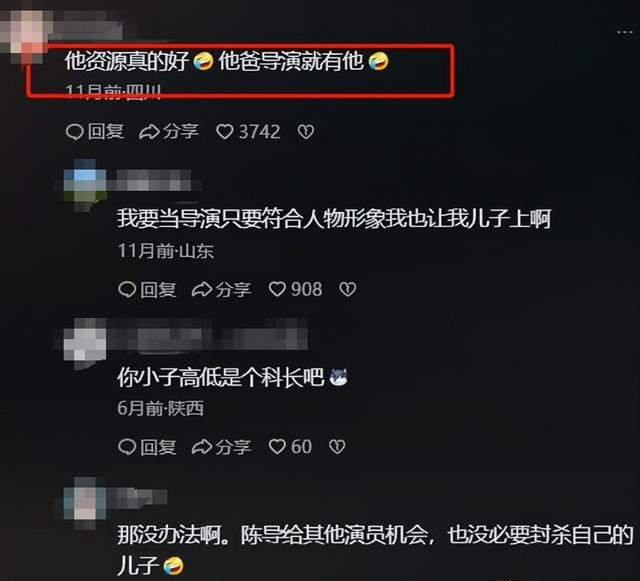Click reply bubble icon on top comment
Viewport: 640px width, 581px height.
coord(74,132)
